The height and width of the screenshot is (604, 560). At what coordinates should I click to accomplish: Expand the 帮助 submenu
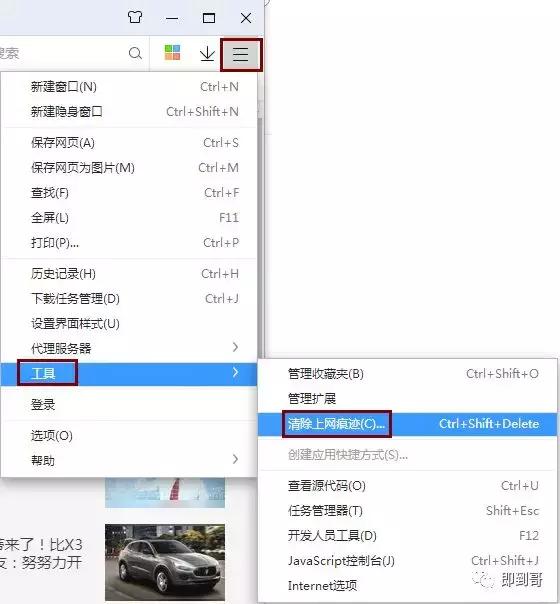click(129, 460)
